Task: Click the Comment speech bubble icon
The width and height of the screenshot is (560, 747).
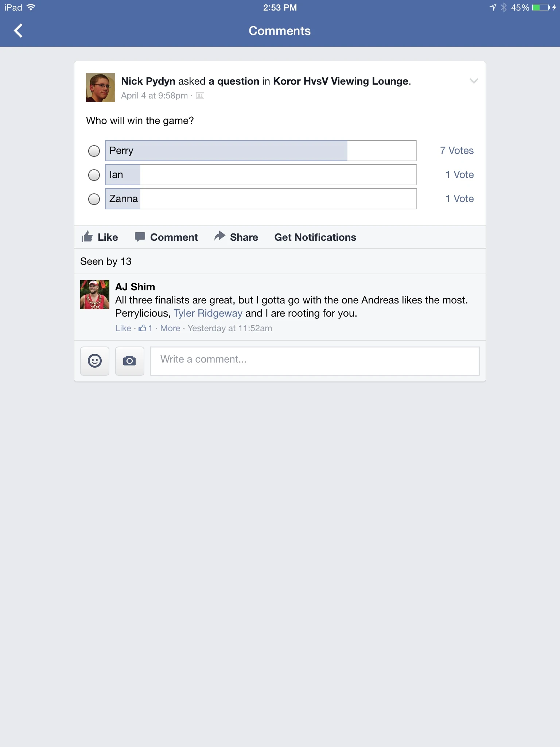Action: click(140, 237)
